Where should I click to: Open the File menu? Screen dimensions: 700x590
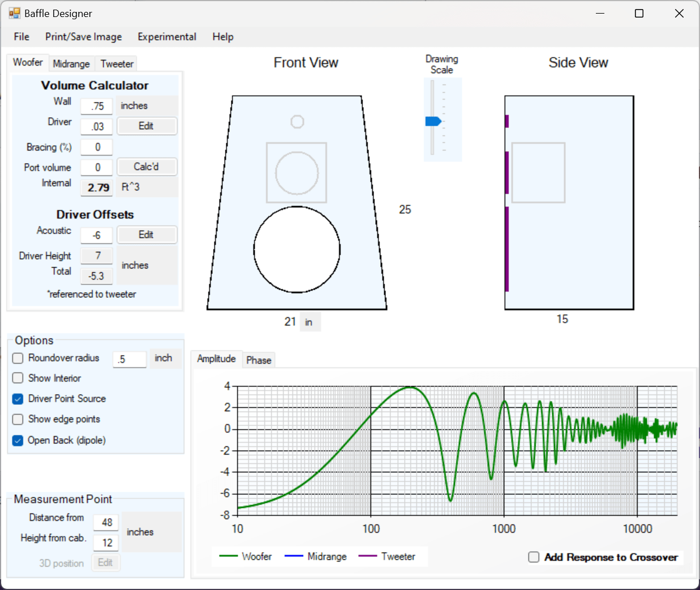(x=22, y=37)
